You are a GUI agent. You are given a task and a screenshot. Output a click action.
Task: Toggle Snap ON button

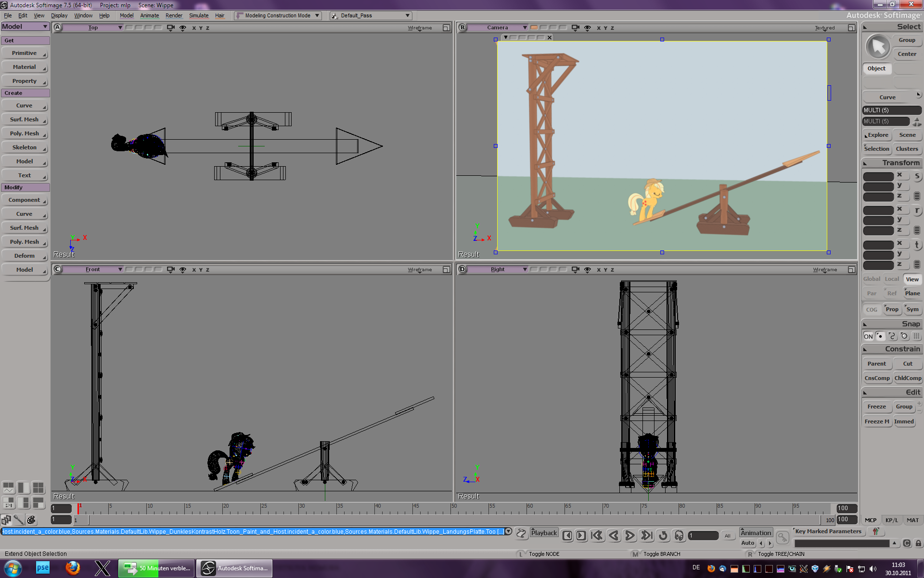click(x=868, y=336)
